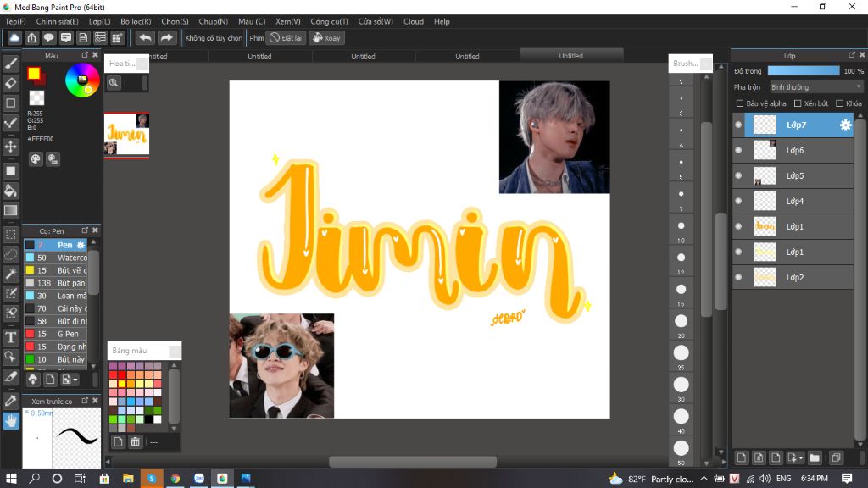Viewport: 868px width, 488px height.
Task: Click the Đặt lại reset button
Action: 286,37
